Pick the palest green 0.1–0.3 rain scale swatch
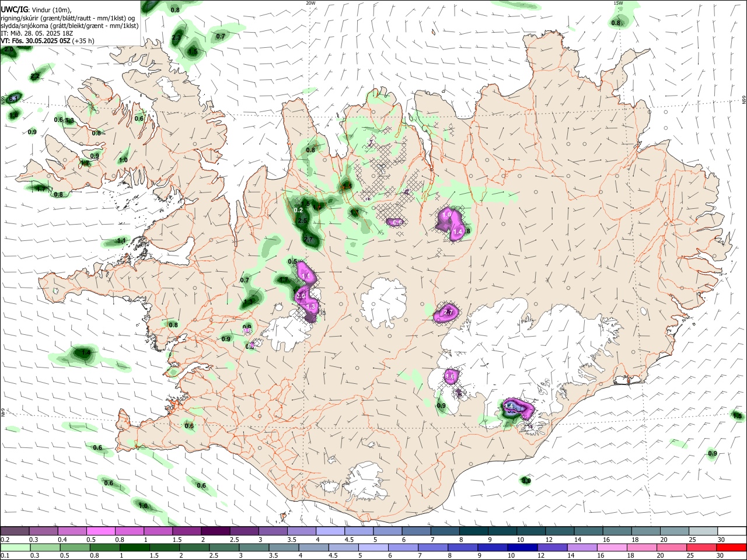747x560 pixels. pyautogui.click(x=15, y=547)
